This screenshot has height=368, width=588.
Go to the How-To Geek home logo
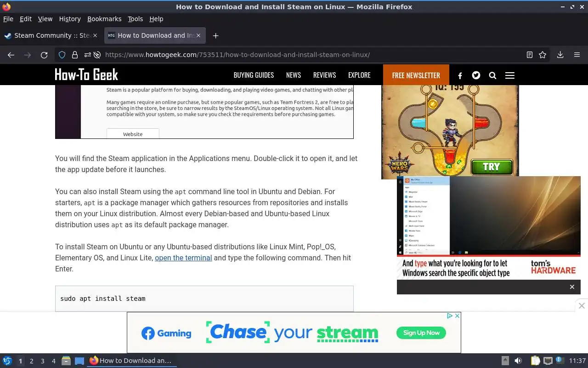pyautogui.click(x=86, y=75)
